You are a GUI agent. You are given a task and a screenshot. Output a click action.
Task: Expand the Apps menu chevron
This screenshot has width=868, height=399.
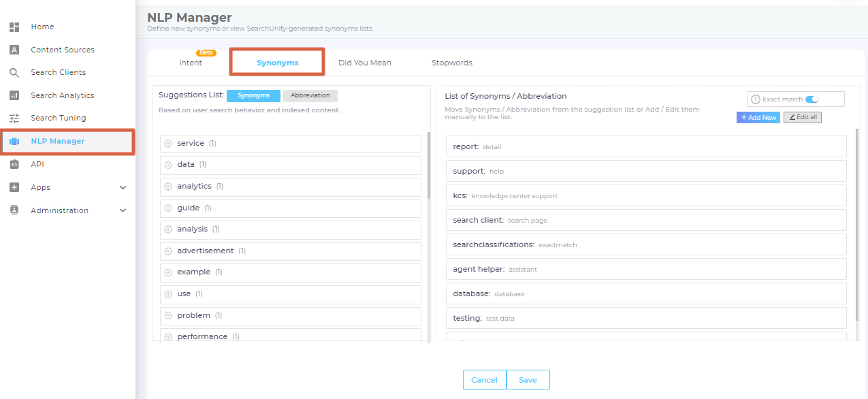click(x=123, y=187)
